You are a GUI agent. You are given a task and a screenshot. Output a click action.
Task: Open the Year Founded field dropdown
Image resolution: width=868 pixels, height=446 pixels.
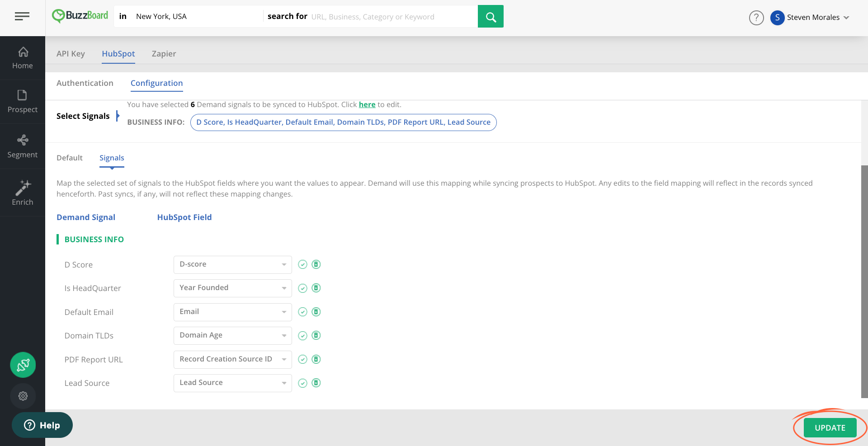(233, 288)
